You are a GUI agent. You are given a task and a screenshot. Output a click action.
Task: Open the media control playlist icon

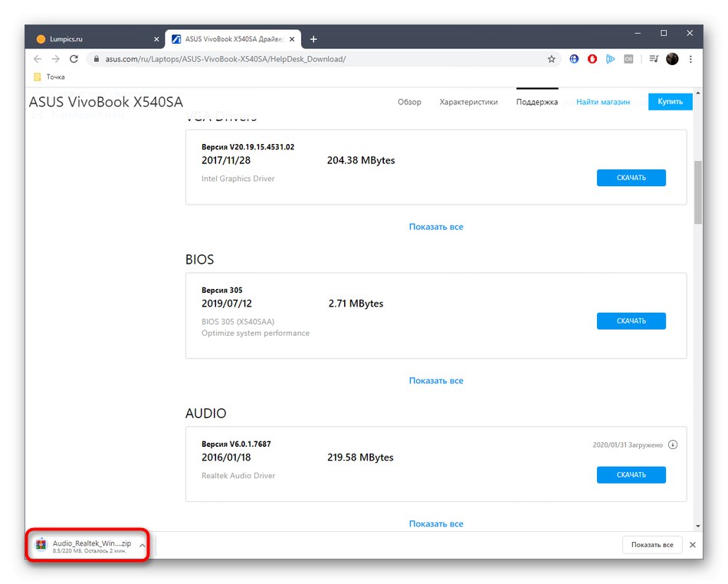coord(654,59)
